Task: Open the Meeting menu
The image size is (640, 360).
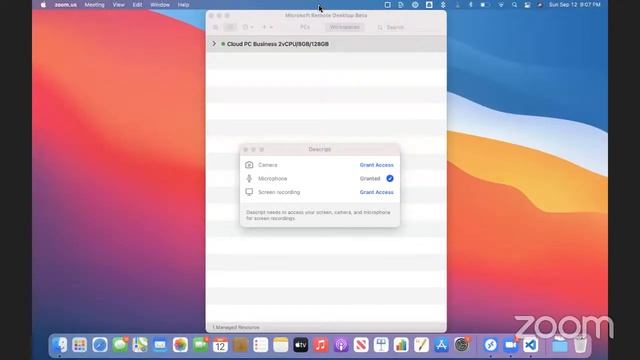Action: point(94,5)
